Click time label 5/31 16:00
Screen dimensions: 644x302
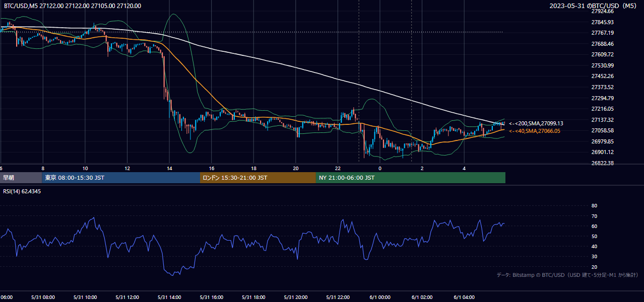coord(212,297)
